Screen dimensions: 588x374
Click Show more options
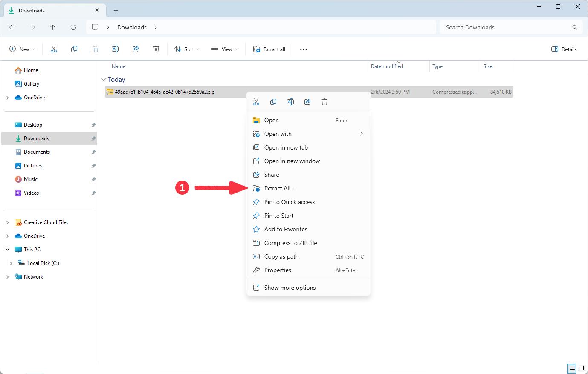[290, 287]
